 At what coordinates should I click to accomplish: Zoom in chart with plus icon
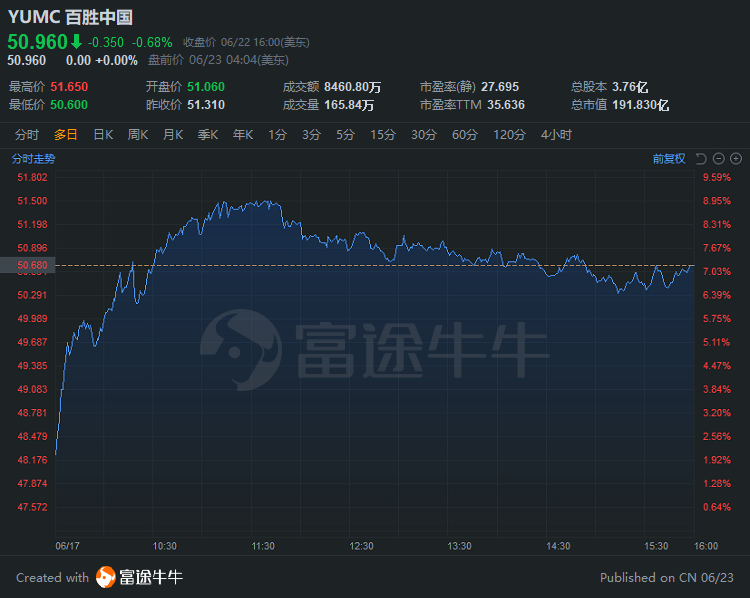point(736,159)
